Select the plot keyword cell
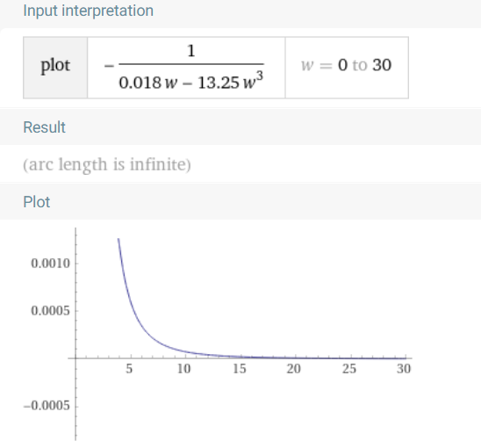The image size is (481, 448). click(55, 68)
